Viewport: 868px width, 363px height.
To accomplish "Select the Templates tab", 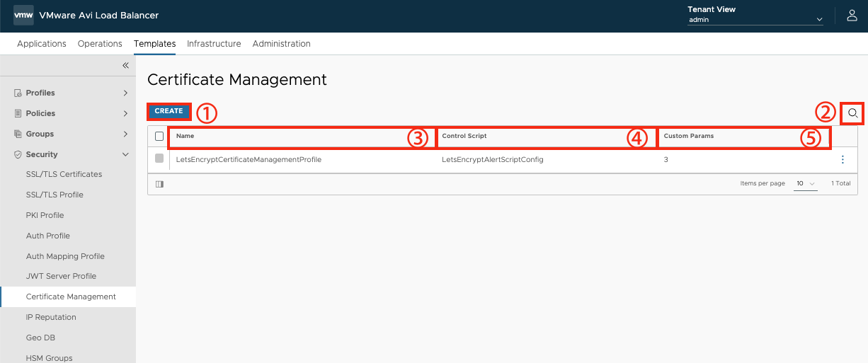I will pyautogui.click(x=155, y=44).
